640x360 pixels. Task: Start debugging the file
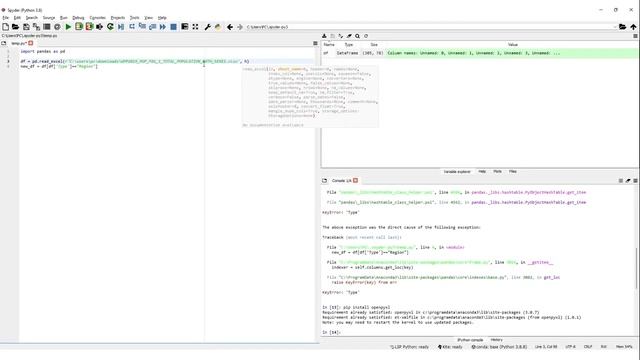click(121, 27)
